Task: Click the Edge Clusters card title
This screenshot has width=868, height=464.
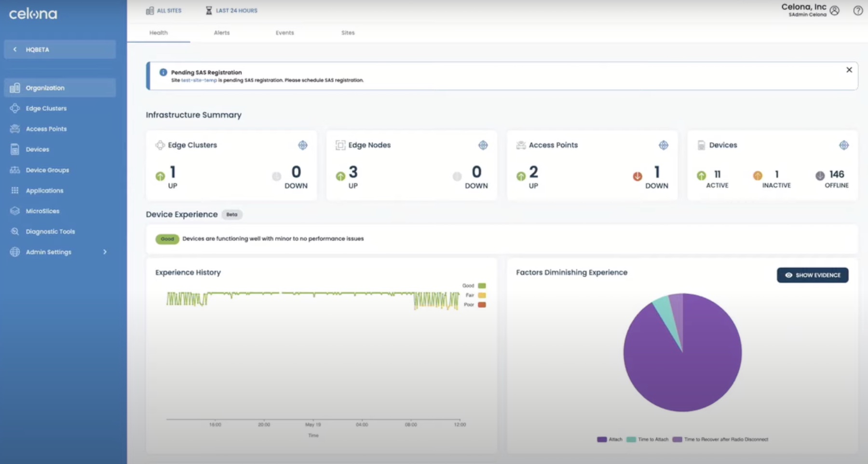Action: [192, 145]
